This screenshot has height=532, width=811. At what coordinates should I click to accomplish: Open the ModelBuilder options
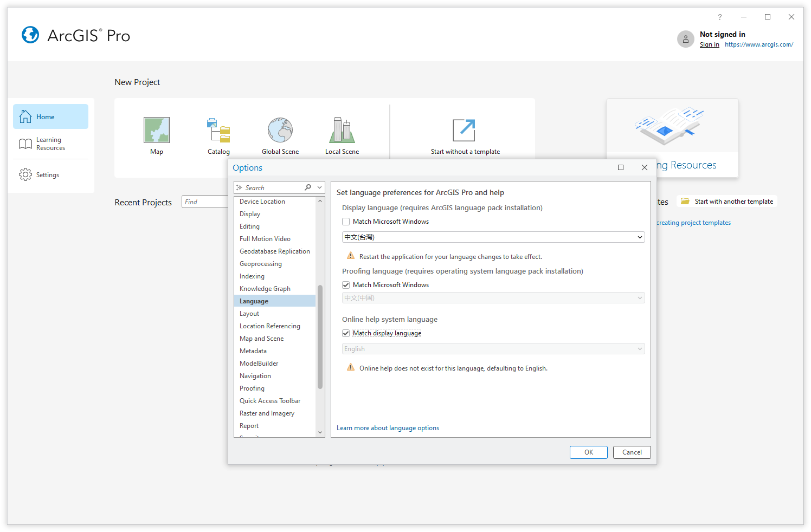pos(274,364)
